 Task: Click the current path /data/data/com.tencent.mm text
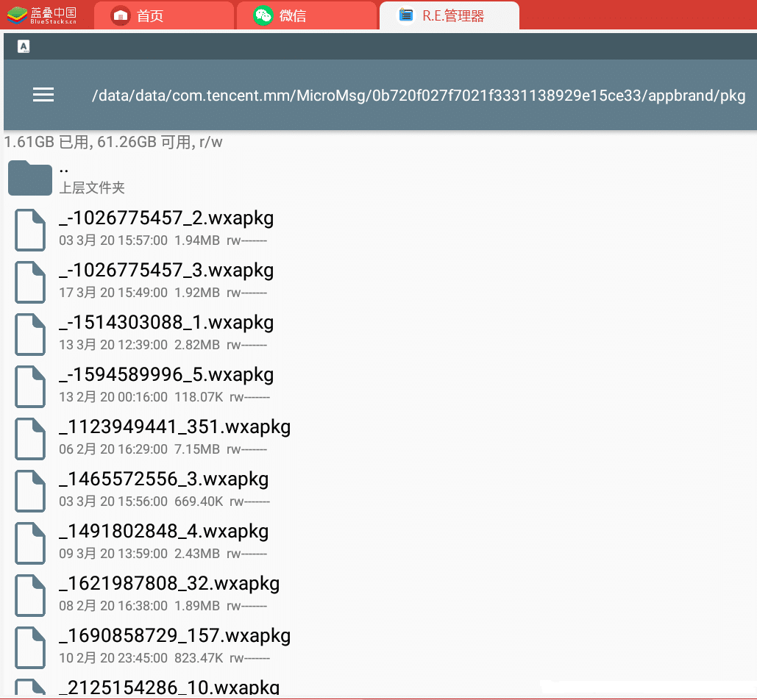click(419, 96)
